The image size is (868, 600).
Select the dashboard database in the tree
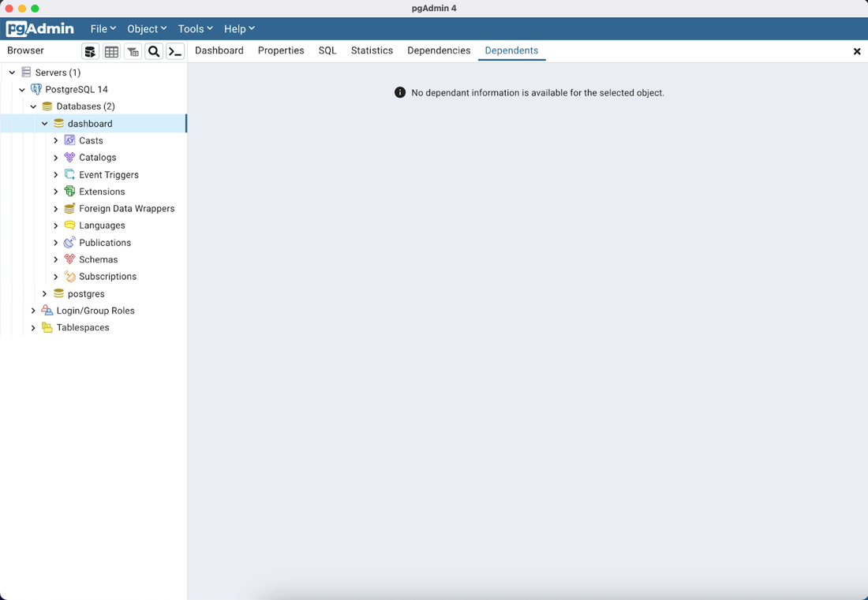point(89,123)
